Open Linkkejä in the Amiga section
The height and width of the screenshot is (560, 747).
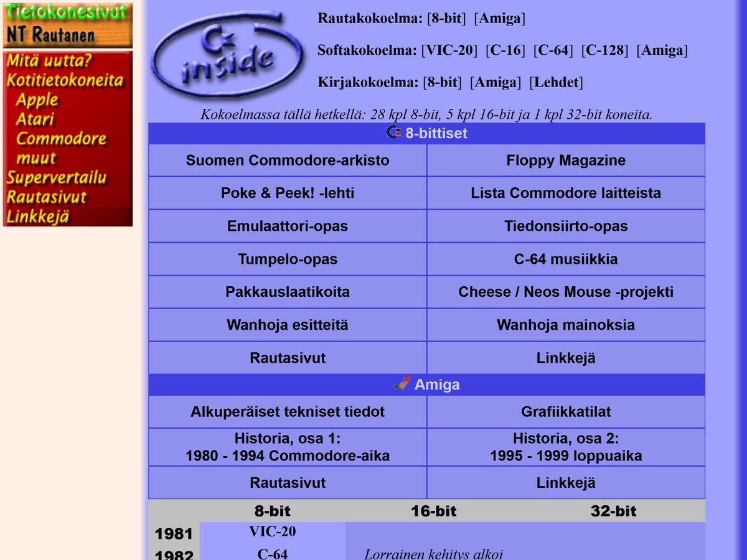pyautogui.click(x=566, y=483)
